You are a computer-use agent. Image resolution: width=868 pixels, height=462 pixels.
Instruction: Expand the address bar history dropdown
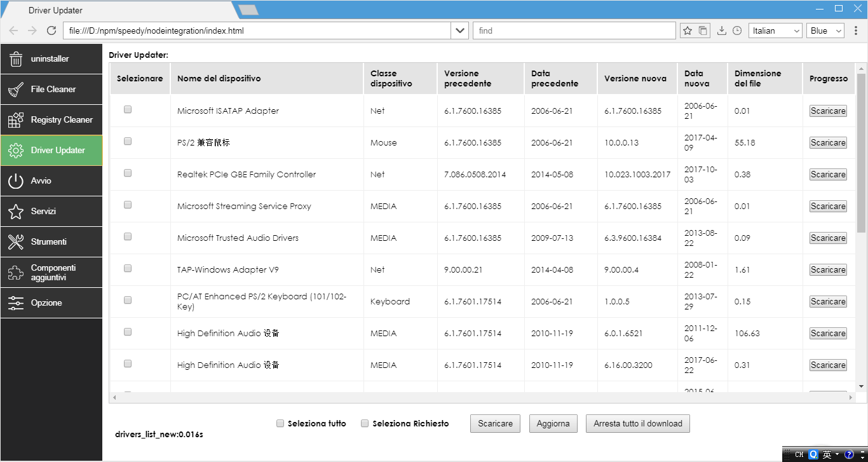pos(460,31)
